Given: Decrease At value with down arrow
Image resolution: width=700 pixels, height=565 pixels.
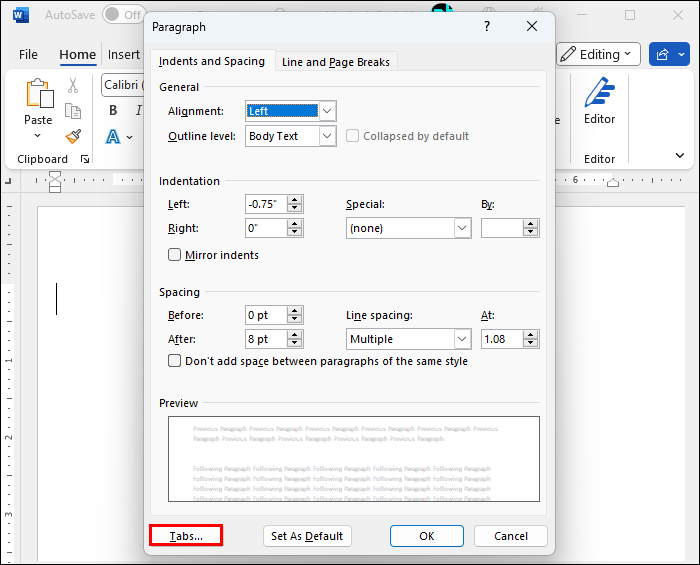Looking at the screenshot, I should tap(530, 343).
